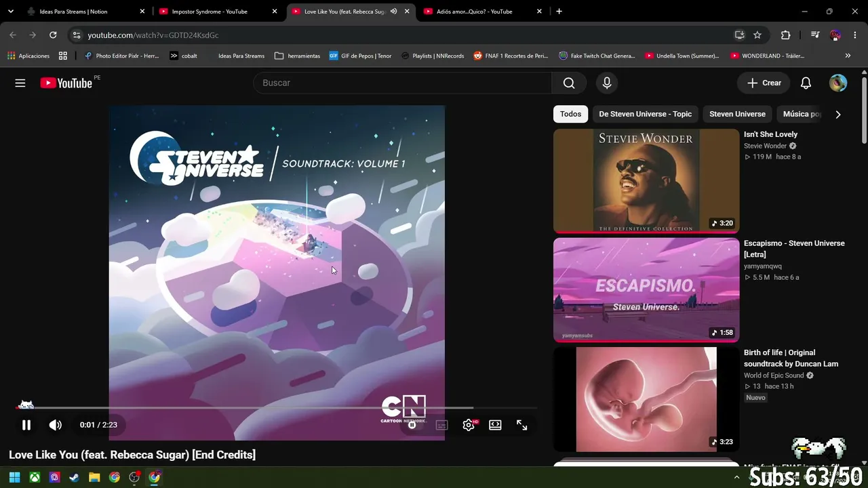Open the tab search dropdown arrow
The width and height of the screenshot is (868, 488).
pyautogui.click(x=11, y=12)
